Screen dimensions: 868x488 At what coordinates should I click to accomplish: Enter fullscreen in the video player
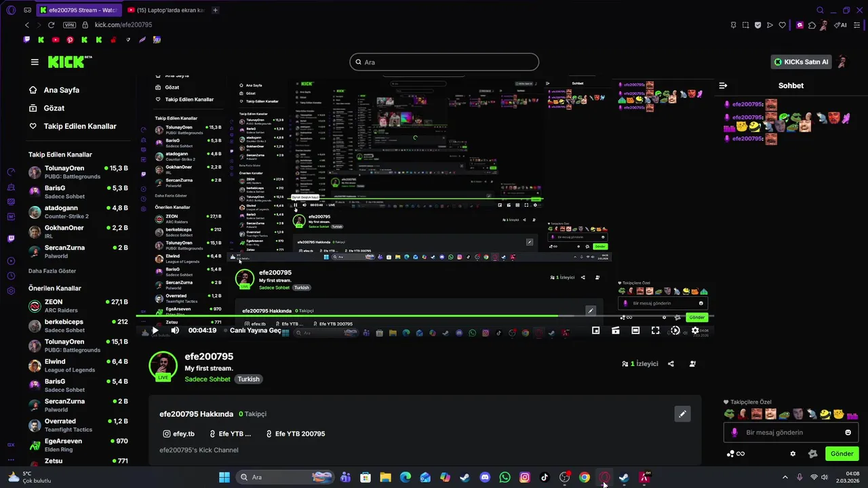pos(655,331)
